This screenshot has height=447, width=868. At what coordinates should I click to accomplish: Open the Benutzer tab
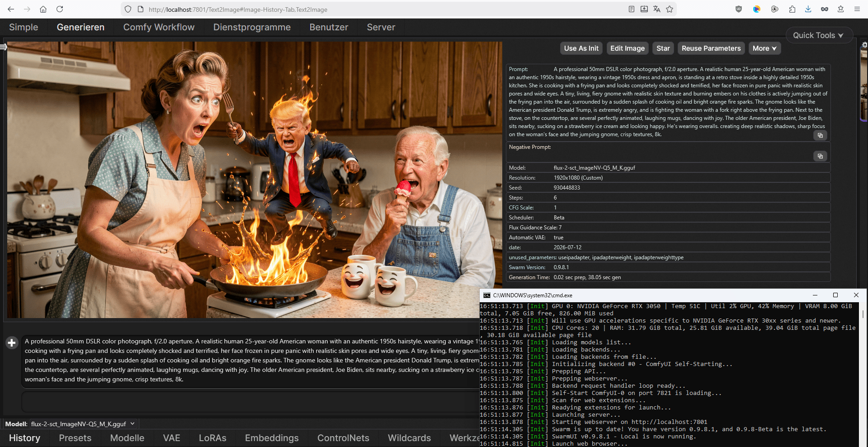click(329, 27)
